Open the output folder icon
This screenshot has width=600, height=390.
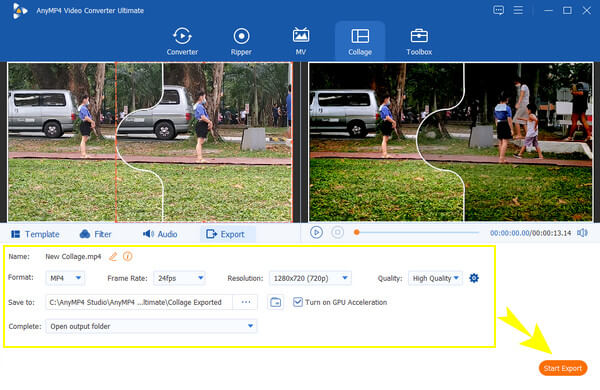pos(276,302)
